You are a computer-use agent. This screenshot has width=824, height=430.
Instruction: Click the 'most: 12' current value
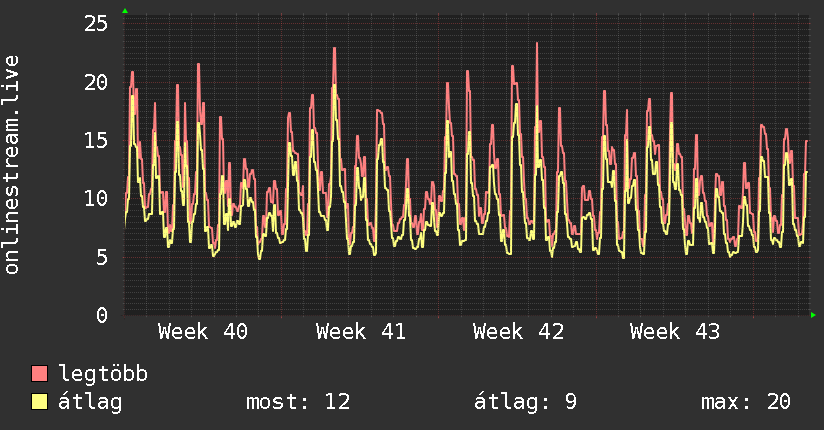click(x=298, y=402)
